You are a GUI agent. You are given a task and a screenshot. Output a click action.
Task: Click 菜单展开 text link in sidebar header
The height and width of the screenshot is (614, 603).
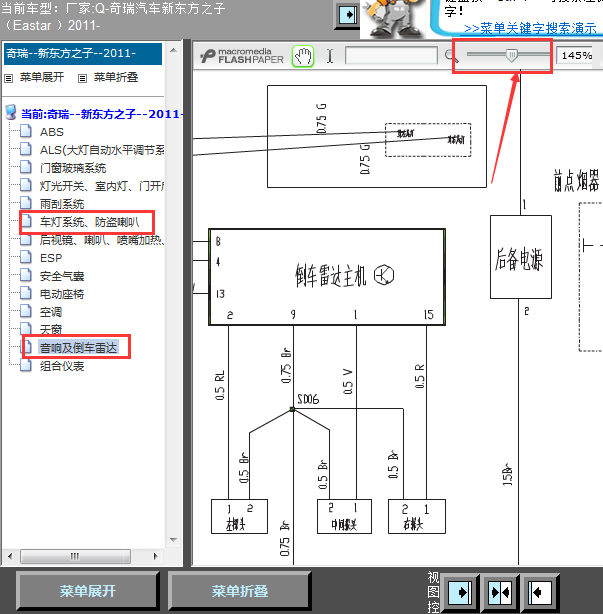tap(42, 77)
